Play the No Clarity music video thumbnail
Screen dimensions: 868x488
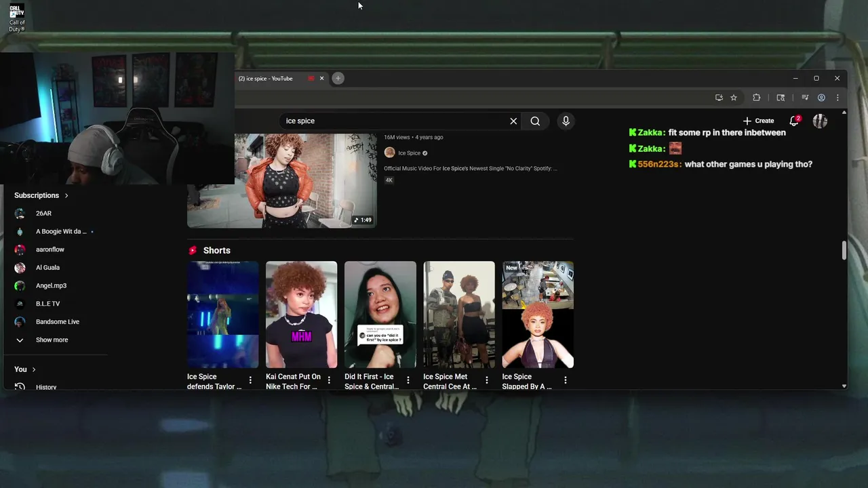coord(281,180)
